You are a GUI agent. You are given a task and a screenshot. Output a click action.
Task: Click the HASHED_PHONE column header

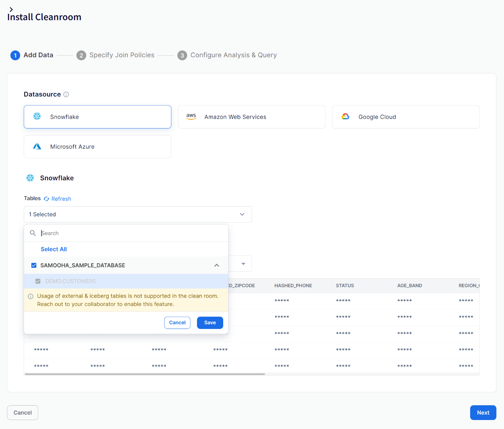(x=293, y=285)
